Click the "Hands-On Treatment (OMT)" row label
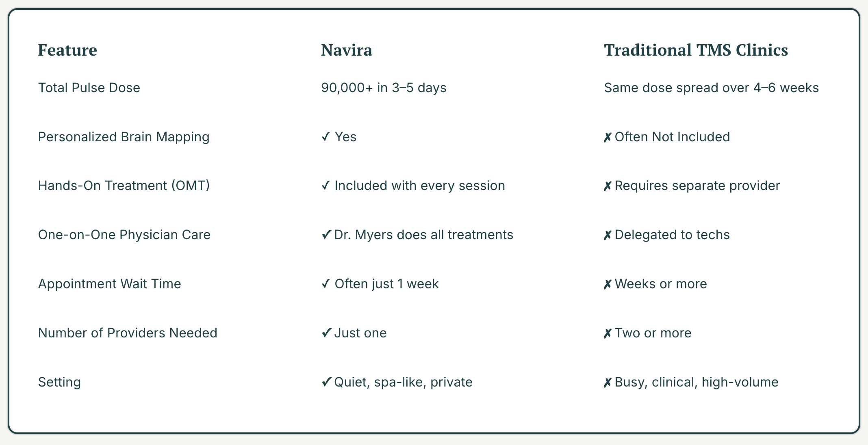868x445 pixels. click(124, 186)
